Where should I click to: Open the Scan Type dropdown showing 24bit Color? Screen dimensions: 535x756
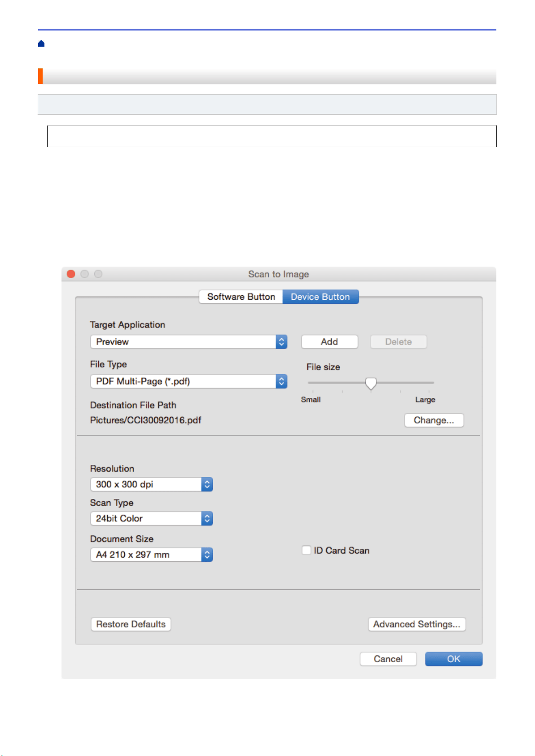tap(151, 519)
